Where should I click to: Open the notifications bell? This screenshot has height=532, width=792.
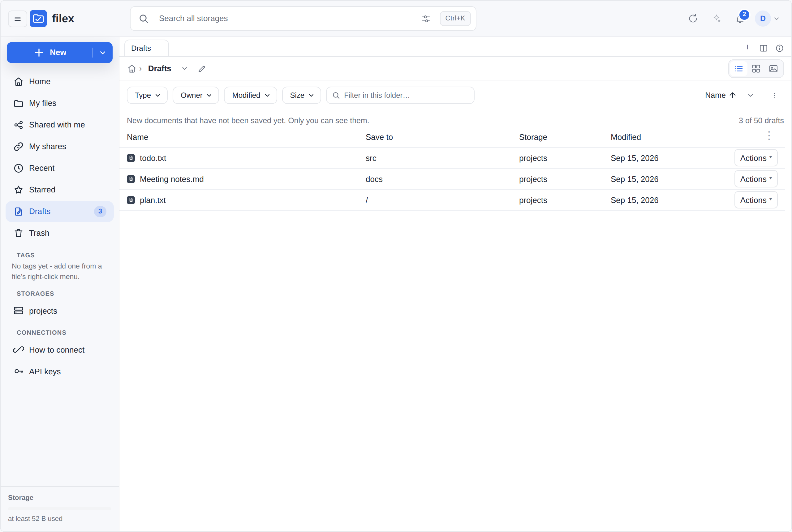(740, 19)
